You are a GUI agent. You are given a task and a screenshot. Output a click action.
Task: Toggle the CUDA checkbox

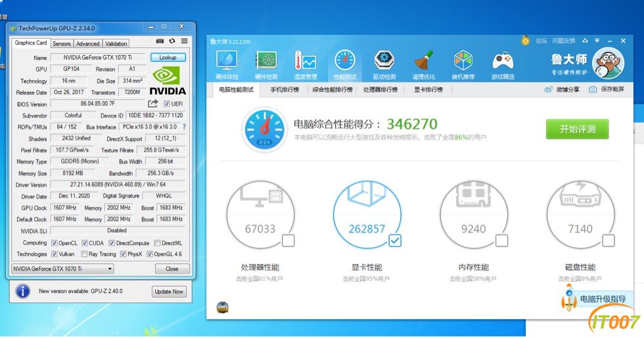click(x=85, y=243)
